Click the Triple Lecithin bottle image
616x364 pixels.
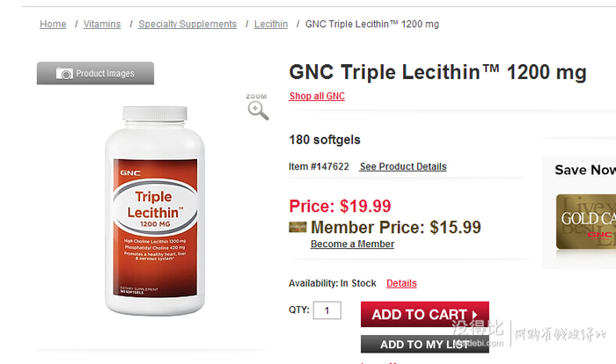tap(155, 210)
